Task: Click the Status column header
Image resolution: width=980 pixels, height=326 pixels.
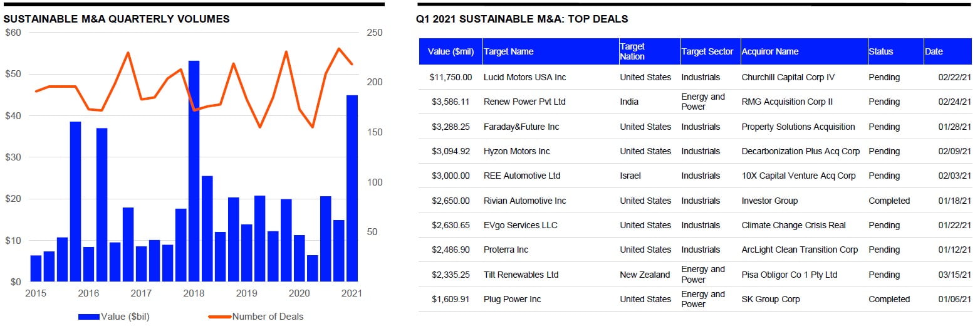Action: click(x=880, y=51)
